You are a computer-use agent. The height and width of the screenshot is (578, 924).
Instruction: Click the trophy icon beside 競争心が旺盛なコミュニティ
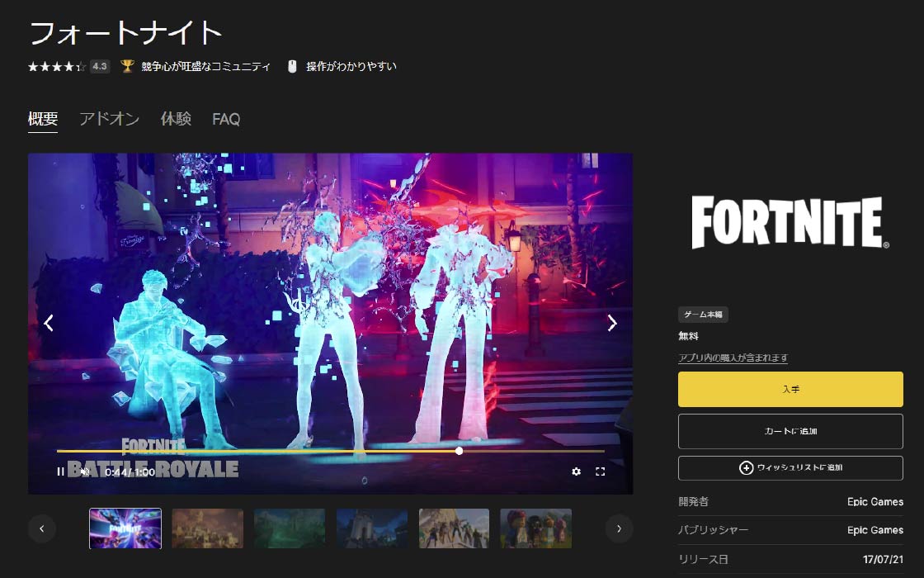(x=127, y=66)
